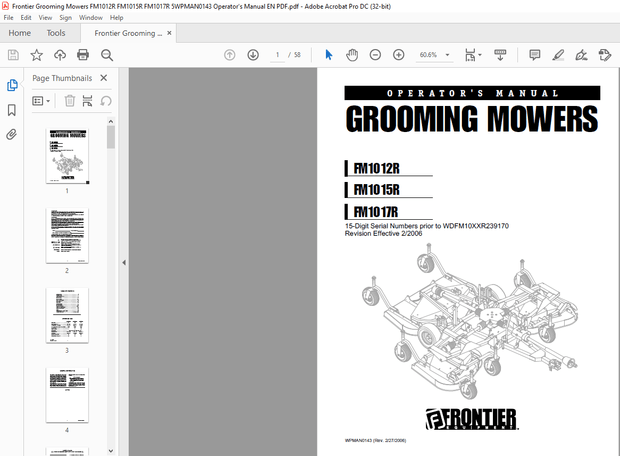Delete selected page with trash icon
620x456 pixels.
70,101
